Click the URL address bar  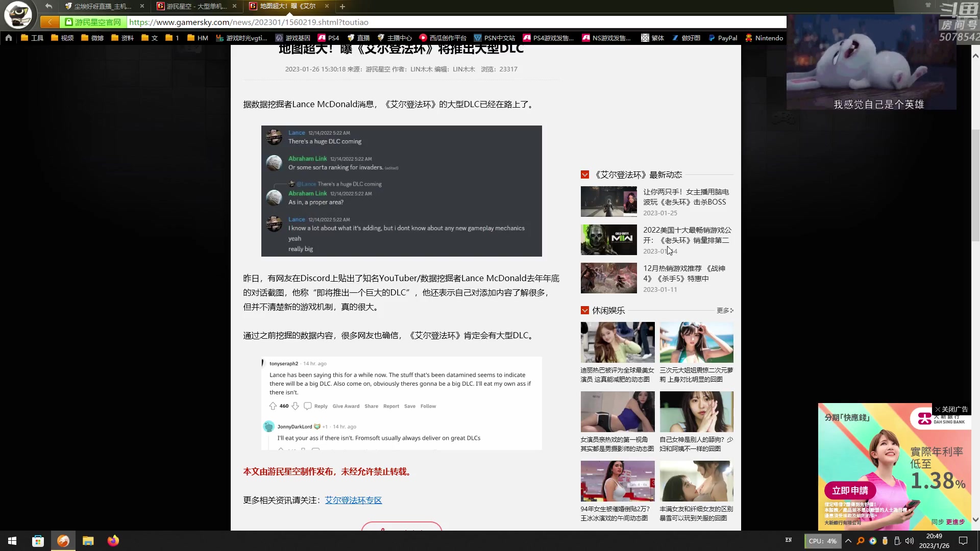pyautogui.click(x=457, y=22)
